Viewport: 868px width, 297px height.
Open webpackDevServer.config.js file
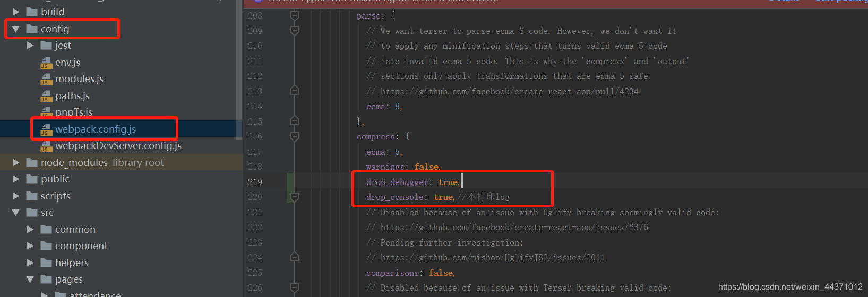point(118,146)
